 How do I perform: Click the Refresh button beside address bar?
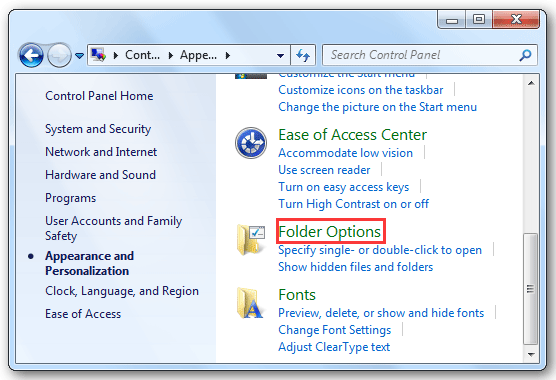(x=303, y=55)
